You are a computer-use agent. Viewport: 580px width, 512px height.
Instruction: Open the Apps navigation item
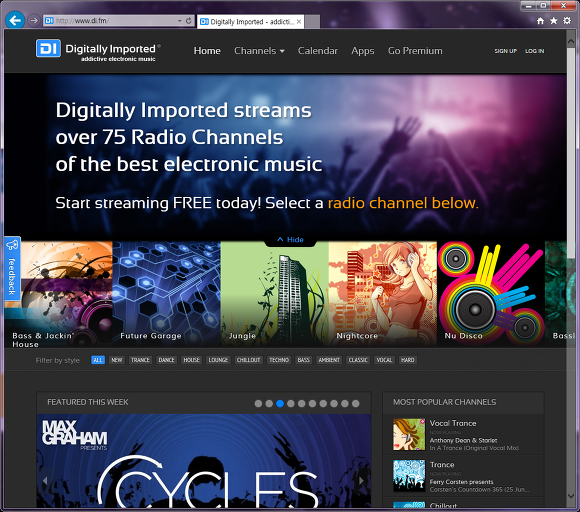pyautogui.click(x=362, y=51)
